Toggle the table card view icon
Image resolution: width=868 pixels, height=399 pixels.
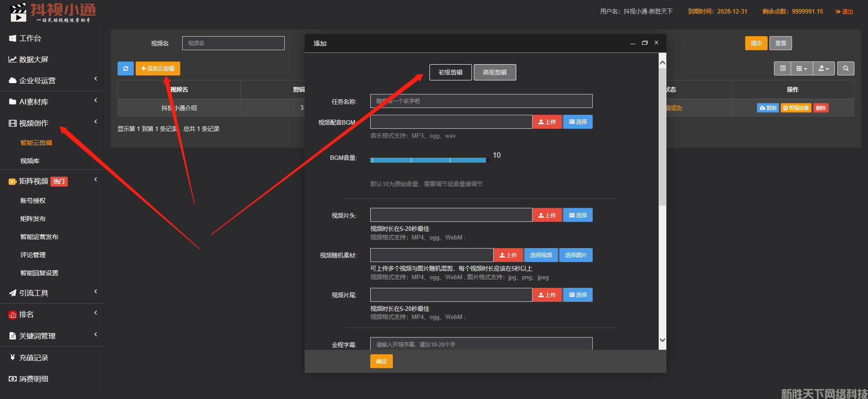pyautogui.click(x=783, y=69)
